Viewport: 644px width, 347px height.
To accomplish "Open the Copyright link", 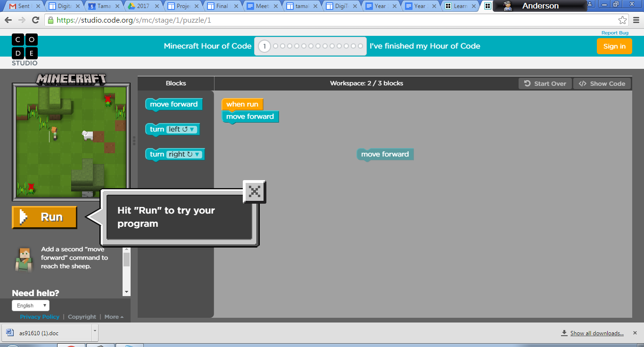I will tap(82, 317).
